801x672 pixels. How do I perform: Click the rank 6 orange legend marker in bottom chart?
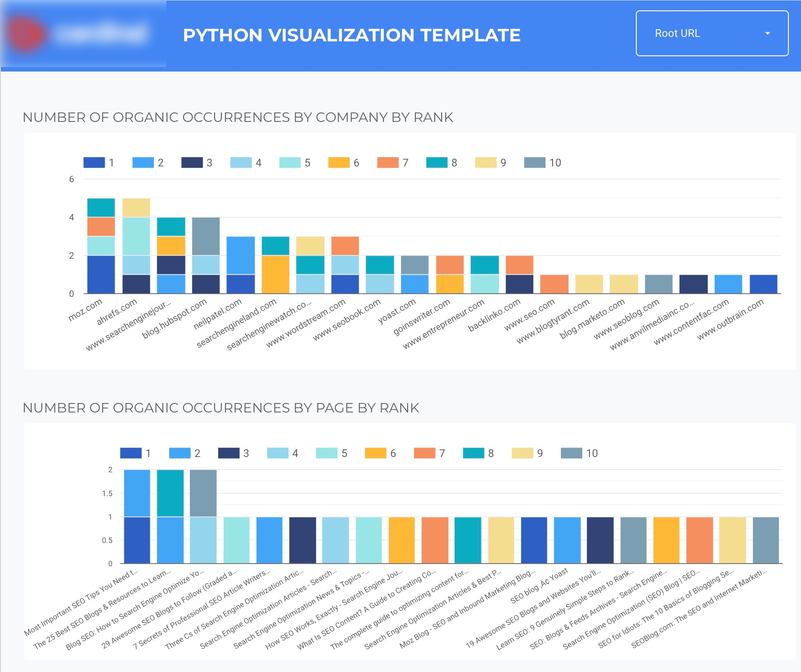[x=377, y=453]
